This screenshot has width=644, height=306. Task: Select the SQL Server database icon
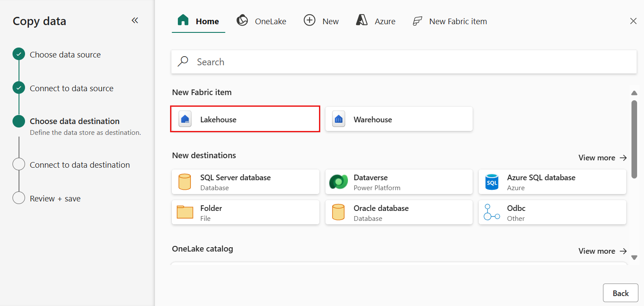pos(185,182)
